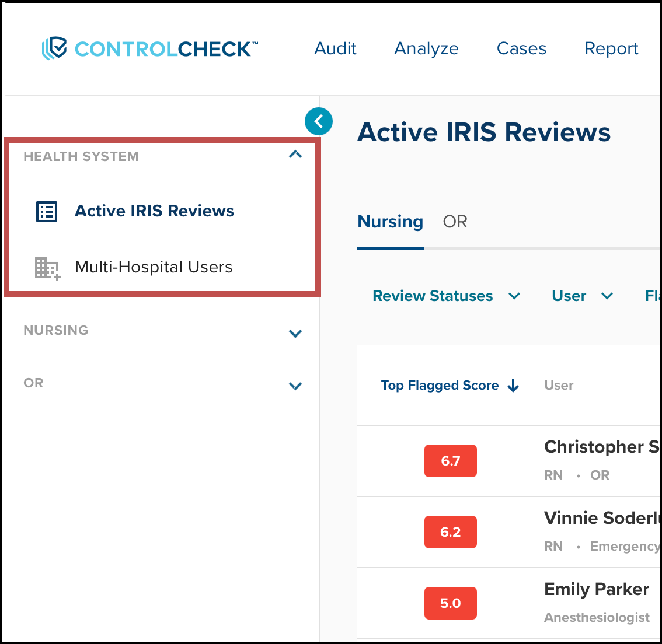Viewport: 662px width, 644px height.
Task: Open Emily Parker's review row
Action: [x=508, y=604]
